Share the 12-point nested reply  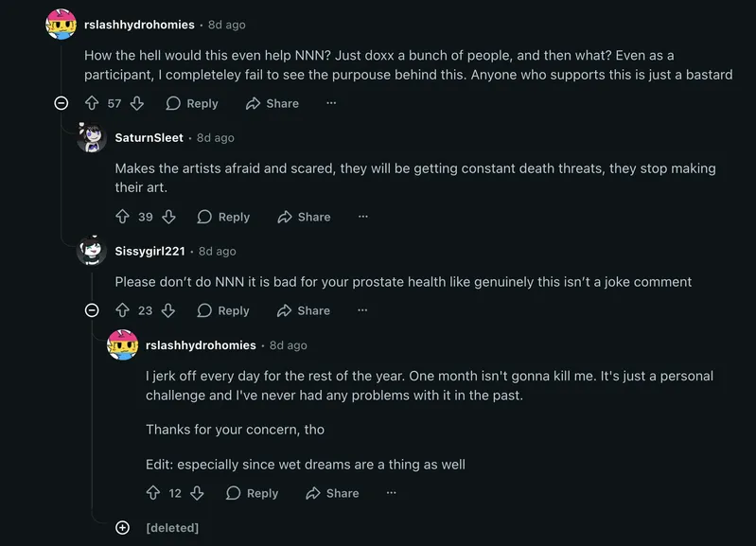pos(333,493)
